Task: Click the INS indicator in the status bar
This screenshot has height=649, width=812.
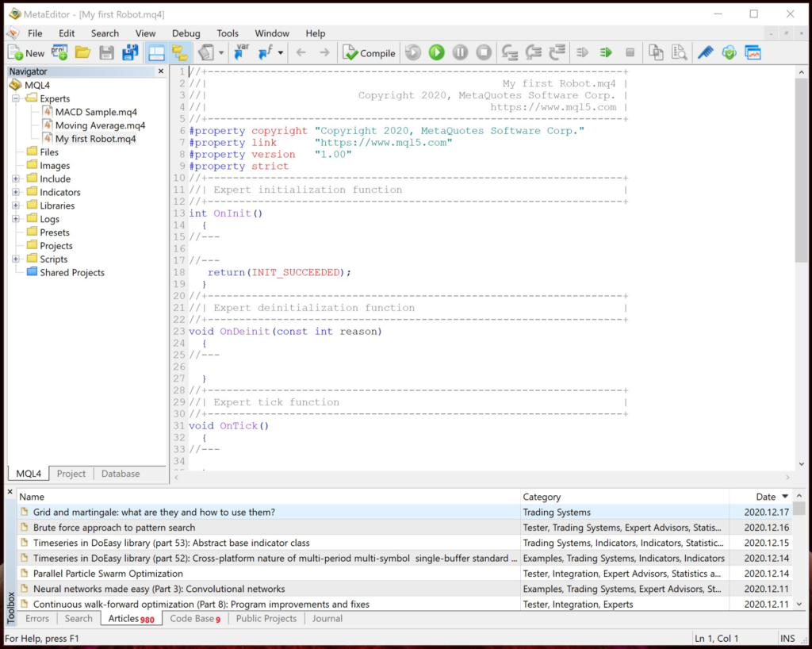Action: coord(788,638)
